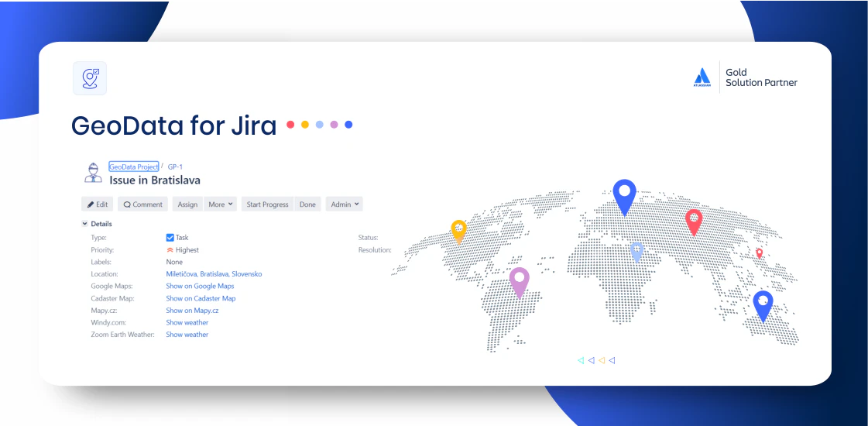
Task: Open the More dropdown menu
Action: (x=221, y=204)
